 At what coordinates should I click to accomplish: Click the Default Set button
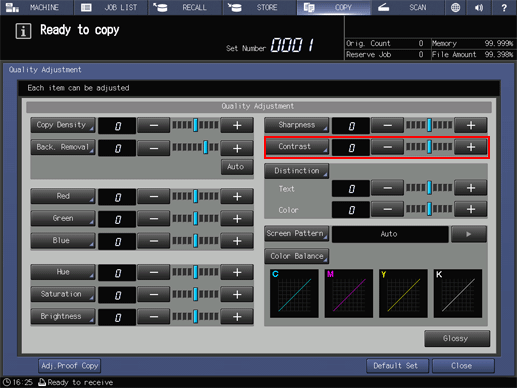397,366
